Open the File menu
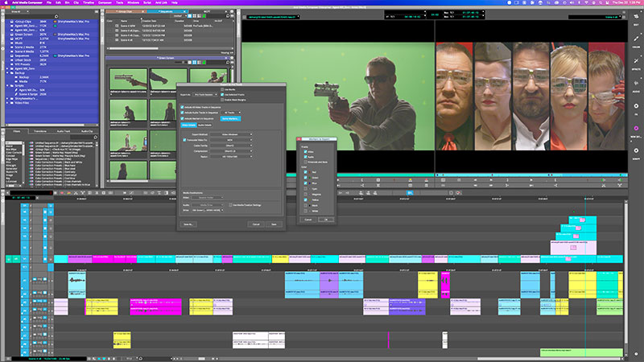 (49, 2)
